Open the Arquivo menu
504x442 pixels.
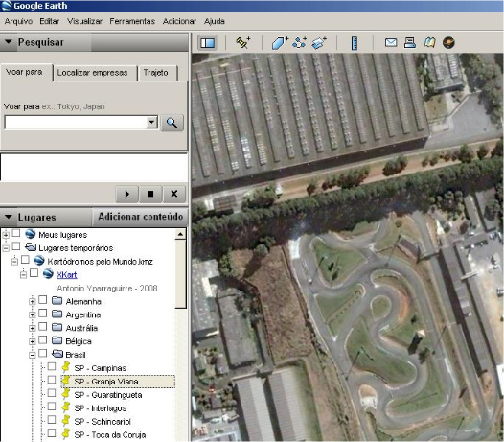pyautogui.click(x=18, y=21)
